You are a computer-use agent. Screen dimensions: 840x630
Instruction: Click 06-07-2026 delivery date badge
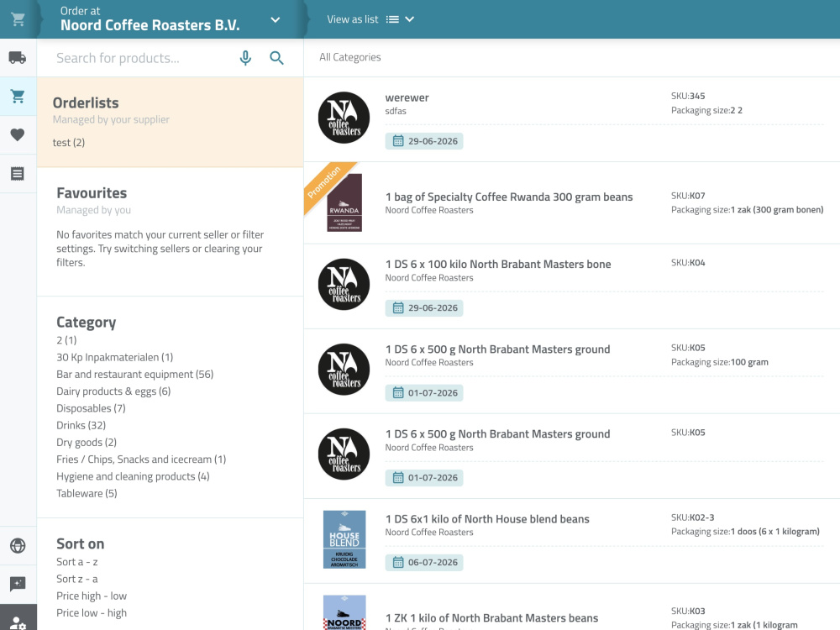tap(423, 562)
